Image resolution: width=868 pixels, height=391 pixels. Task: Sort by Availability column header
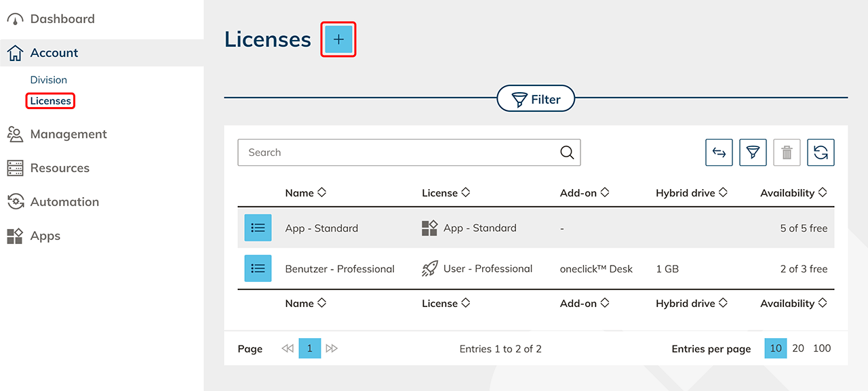tap(793, 193)
